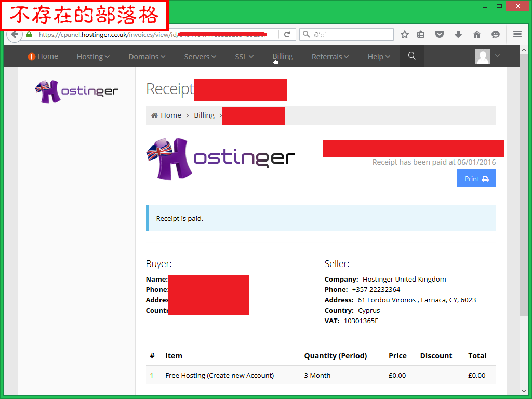Expand the Servers dropdown menu
The width and height of the screenshot is (532, 399).
click(x=200, y=57)
